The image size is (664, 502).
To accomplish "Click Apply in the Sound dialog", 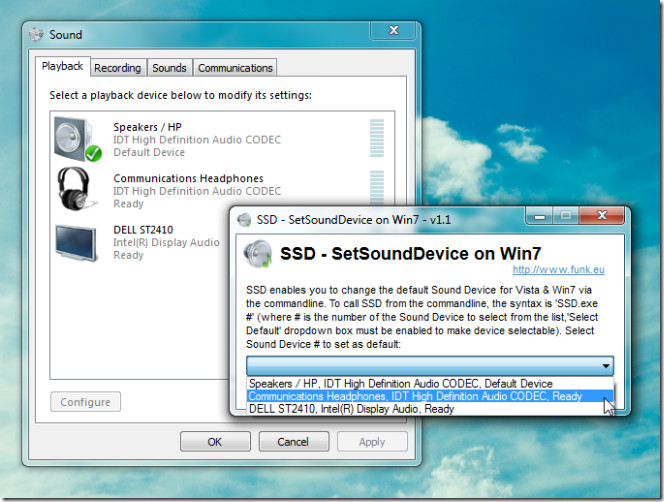I will pos(372,442).
